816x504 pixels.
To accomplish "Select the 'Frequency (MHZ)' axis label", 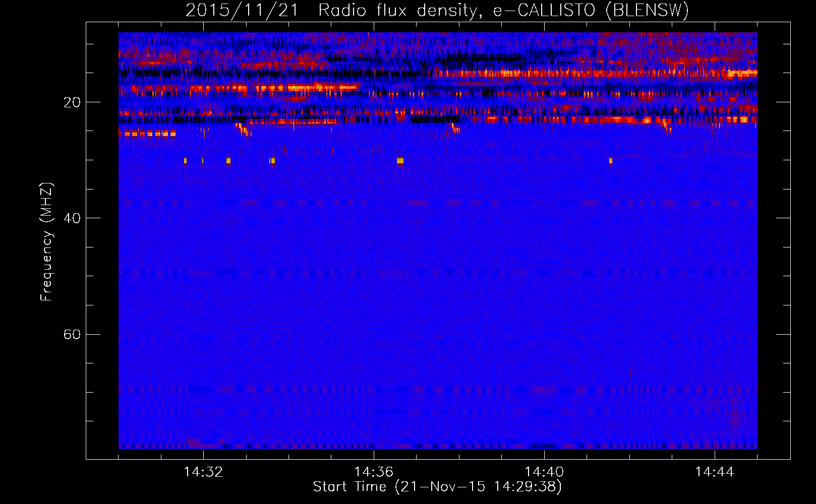I will pyautogui.click(x=46, y=242).
